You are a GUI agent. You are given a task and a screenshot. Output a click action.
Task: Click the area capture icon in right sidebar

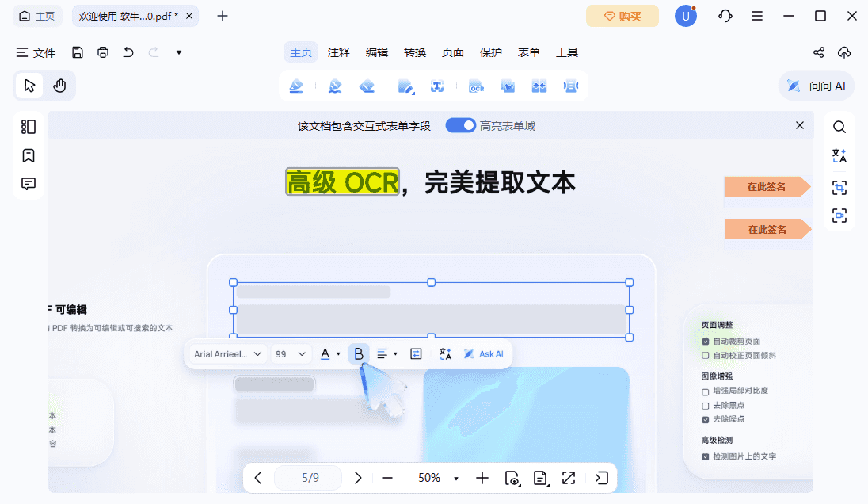(x=839, y=188)
